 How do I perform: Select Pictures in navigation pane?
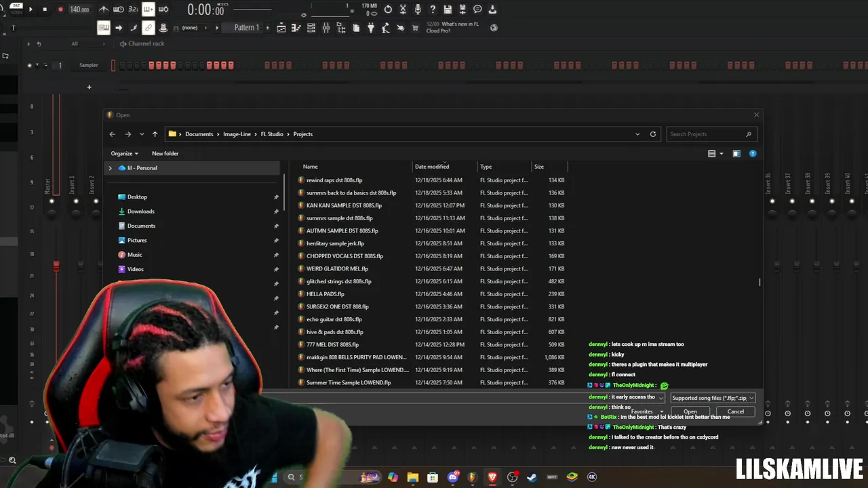136,241
